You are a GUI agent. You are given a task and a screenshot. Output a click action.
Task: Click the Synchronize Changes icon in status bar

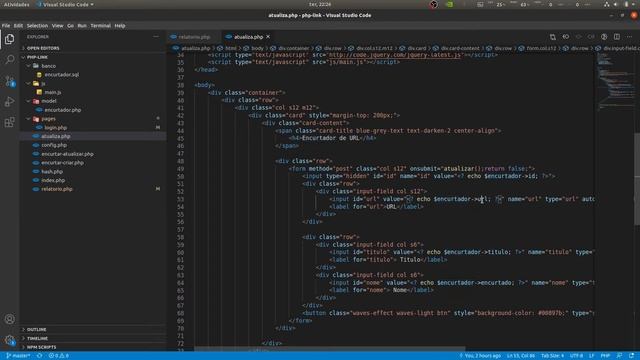[x=40, y=356]
